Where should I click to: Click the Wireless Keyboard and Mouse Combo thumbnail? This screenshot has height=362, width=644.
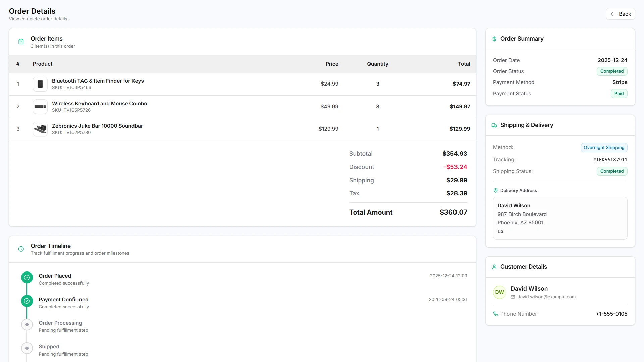pos(40,107)
